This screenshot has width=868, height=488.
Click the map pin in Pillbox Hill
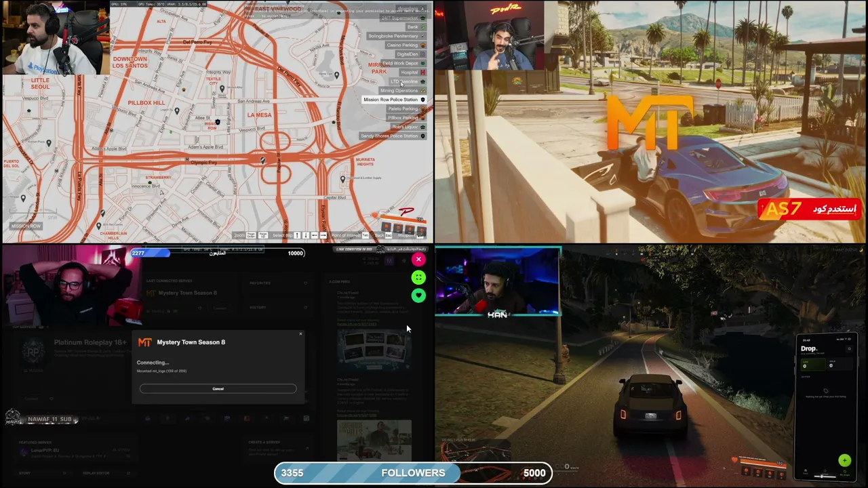point(177,111)
